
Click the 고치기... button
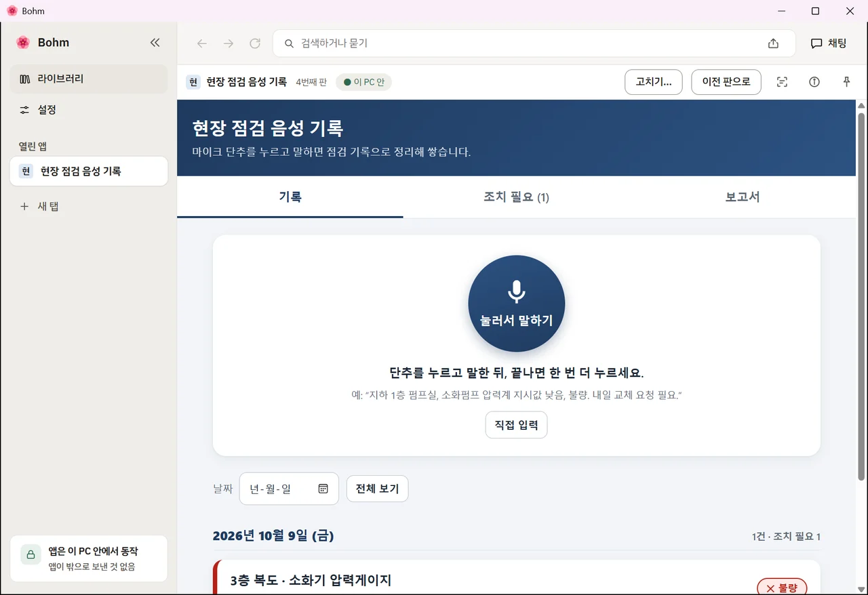click(x=654, y=82)
